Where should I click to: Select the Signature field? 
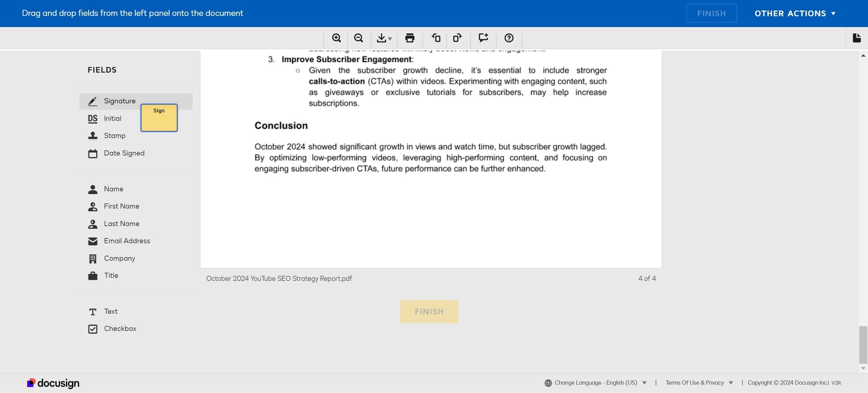click(x=120, y=101)
